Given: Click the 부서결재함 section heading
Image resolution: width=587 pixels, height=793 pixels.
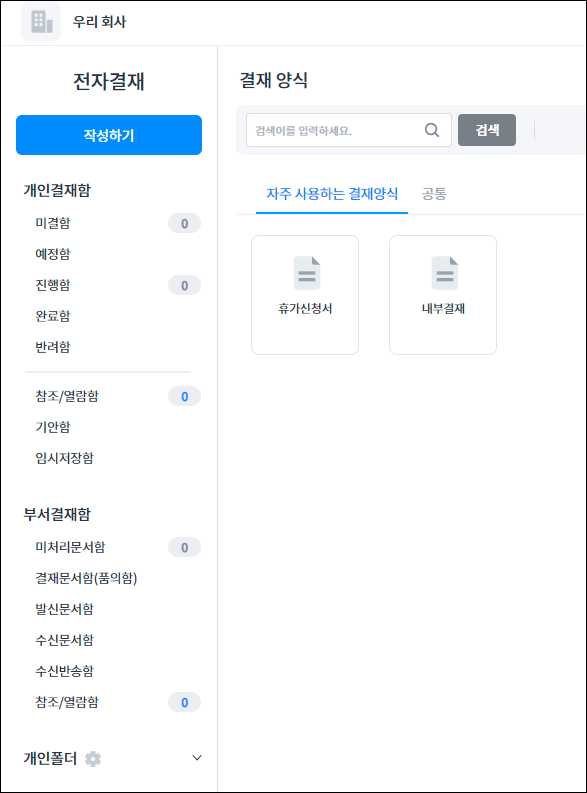Looking at the screenshot, I should [57, 514].
